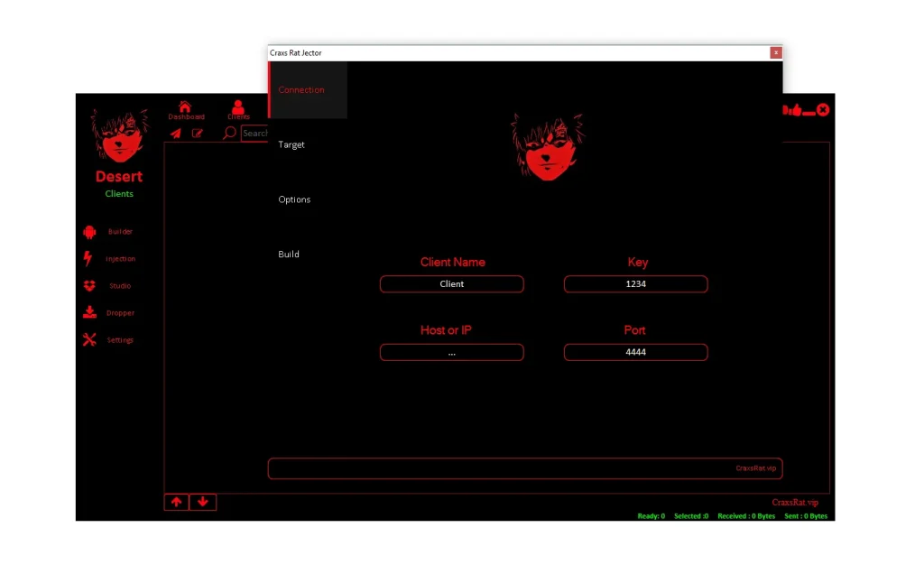Switch to the Build section
Image resolution: width=924 pixels, height=574 pixels.
coord(289,254)
